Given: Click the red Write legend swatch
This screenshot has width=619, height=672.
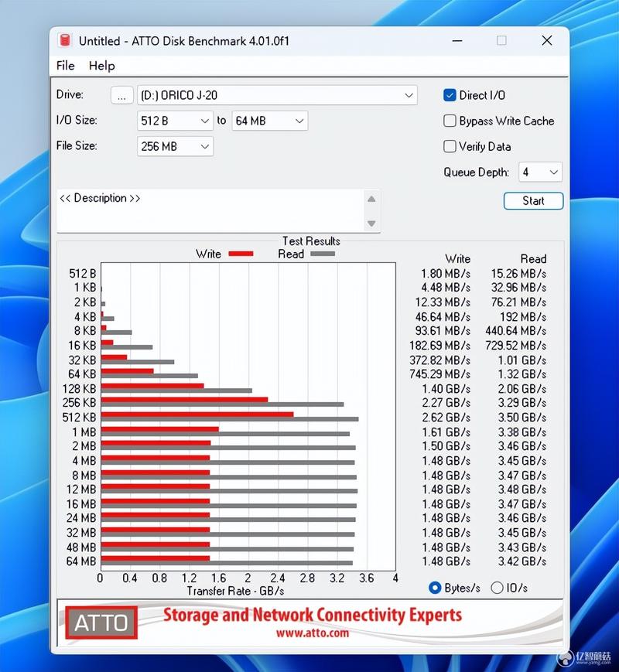Looking at the screenshot, I should coord(241,254).
